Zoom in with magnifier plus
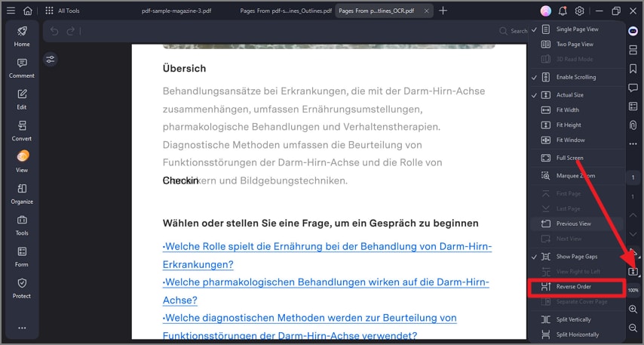 pos(633,310)
